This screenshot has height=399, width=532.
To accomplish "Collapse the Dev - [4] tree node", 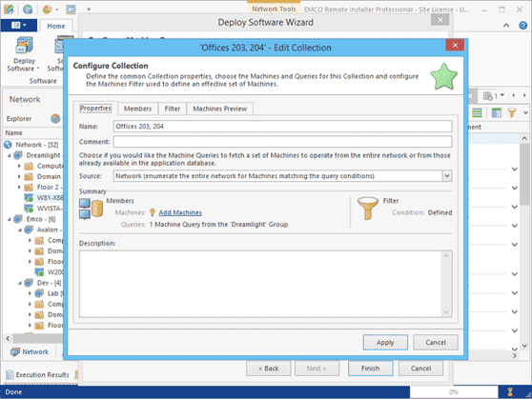I will pyautogui.click(x=20, y=283).
